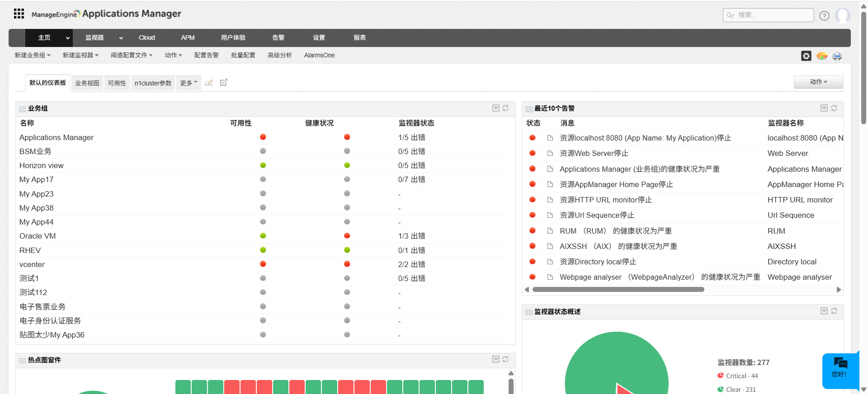Viewport: 868px width, 394px height.
Task: Click the magnifier icon in search box
Action: pyautogui.click(x=730, y=15)
